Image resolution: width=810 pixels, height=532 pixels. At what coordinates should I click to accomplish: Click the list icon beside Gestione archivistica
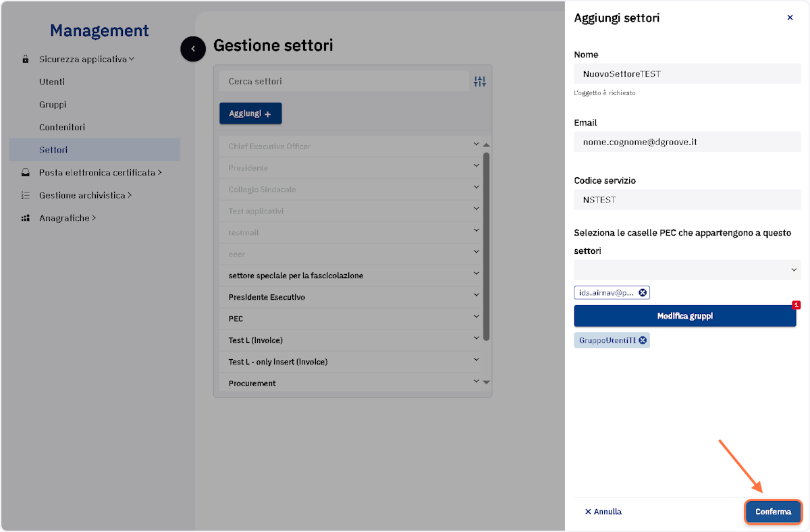[x=26, y=195]
